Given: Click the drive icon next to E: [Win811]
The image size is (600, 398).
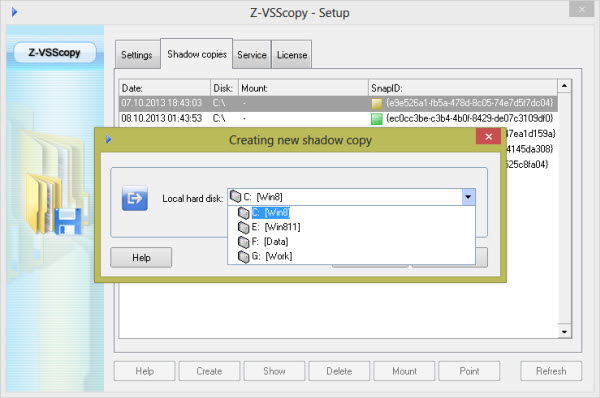Looking at the screenshot, I should point(243,227).
